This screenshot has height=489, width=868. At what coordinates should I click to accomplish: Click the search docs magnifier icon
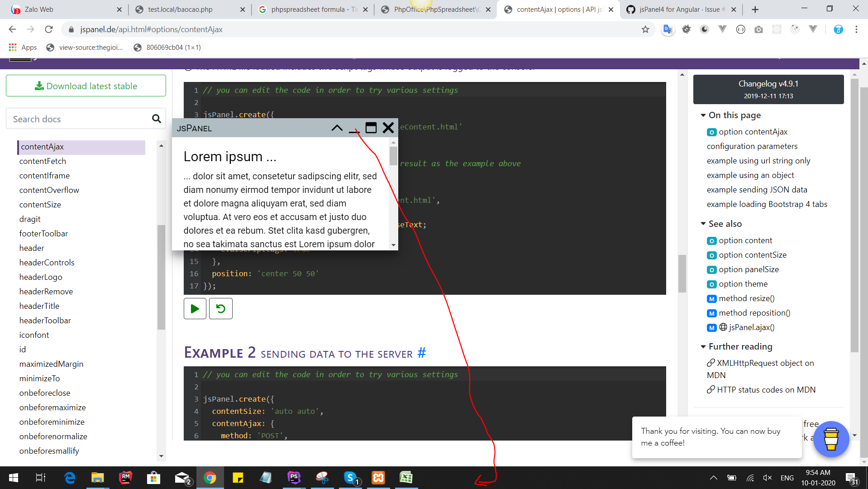pyautogui.click(x=156, y=119)
